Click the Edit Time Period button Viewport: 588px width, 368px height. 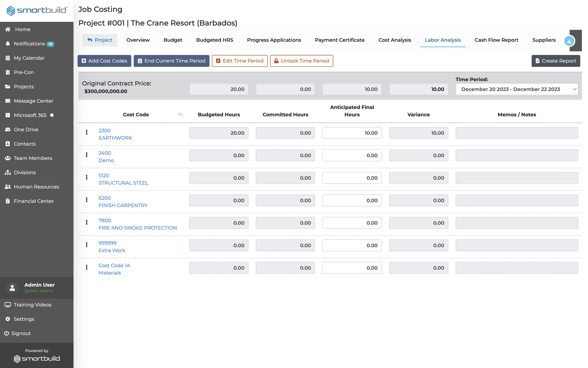[240, 61]
